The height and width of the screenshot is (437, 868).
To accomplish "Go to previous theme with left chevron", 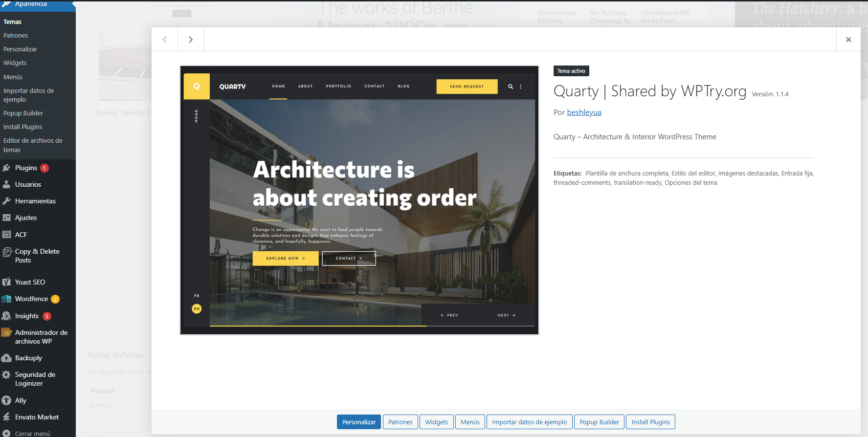I will (165, 40).
